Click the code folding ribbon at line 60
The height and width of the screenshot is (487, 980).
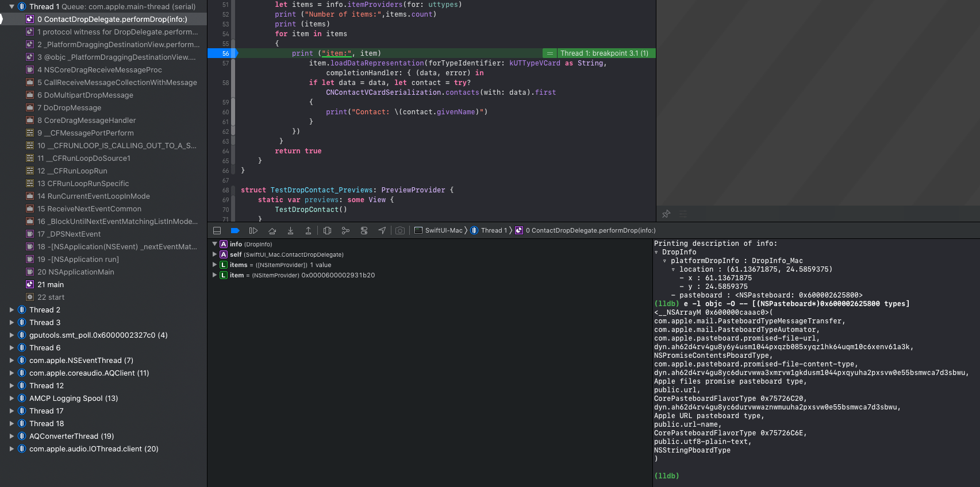pos(234,112)
